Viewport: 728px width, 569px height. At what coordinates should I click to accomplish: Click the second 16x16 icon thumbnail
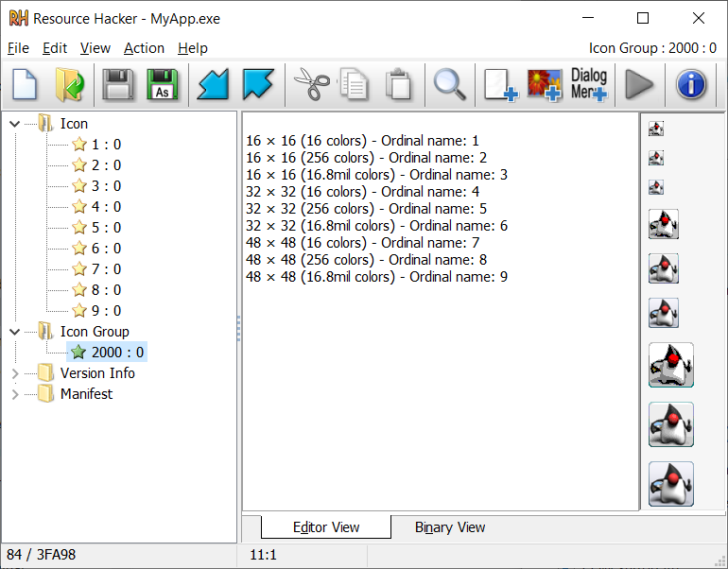(x=656, y=158)
